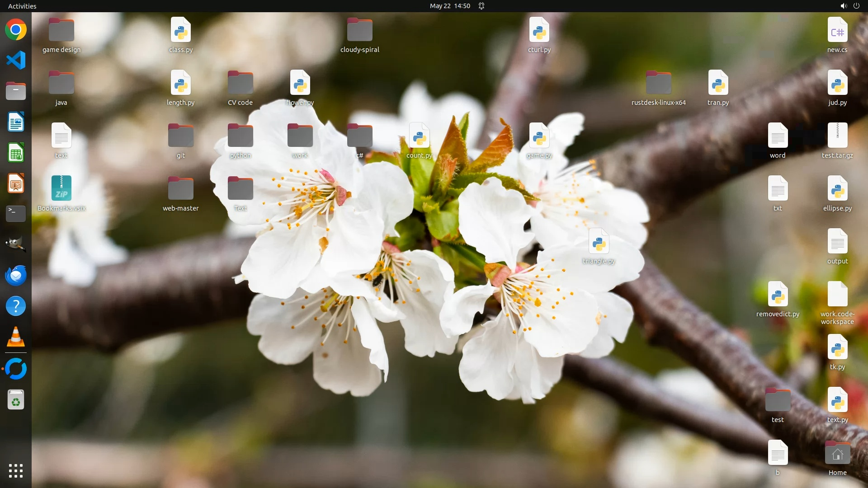Click the notification bell icon
The width and height of the screenshot is (868, 488).
pos(481,6)
